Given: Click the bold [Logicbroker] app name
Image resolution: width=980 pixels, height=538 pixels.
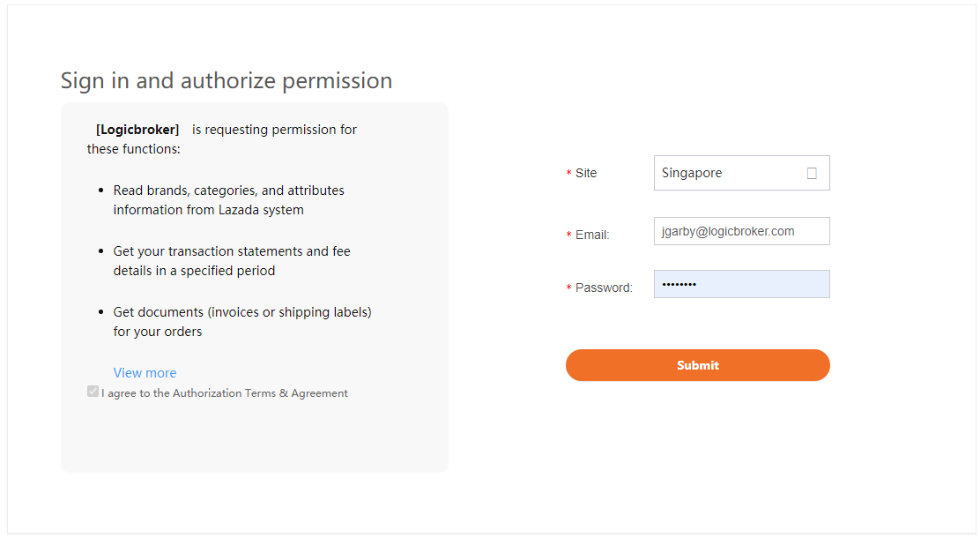Looking at the screenshot, I should click(x=137, y=130).
